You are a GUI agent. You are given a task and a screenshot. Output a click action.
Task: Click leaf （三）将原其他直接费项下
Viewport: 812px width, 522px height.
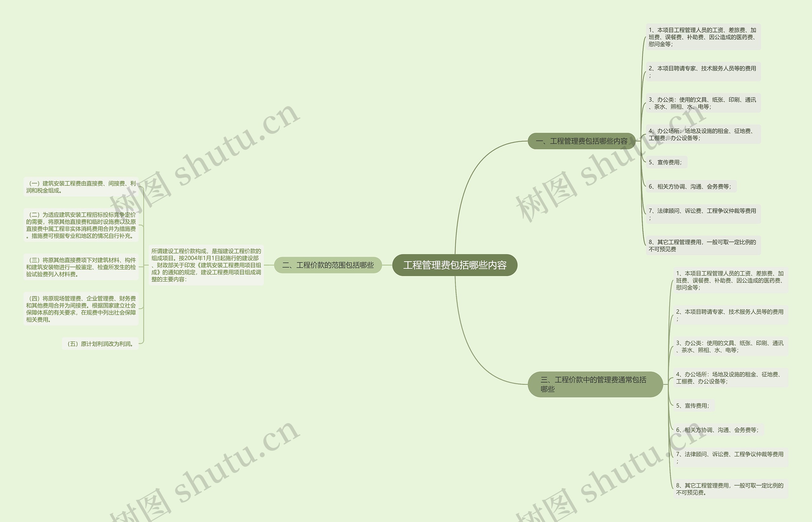[81, 267]
